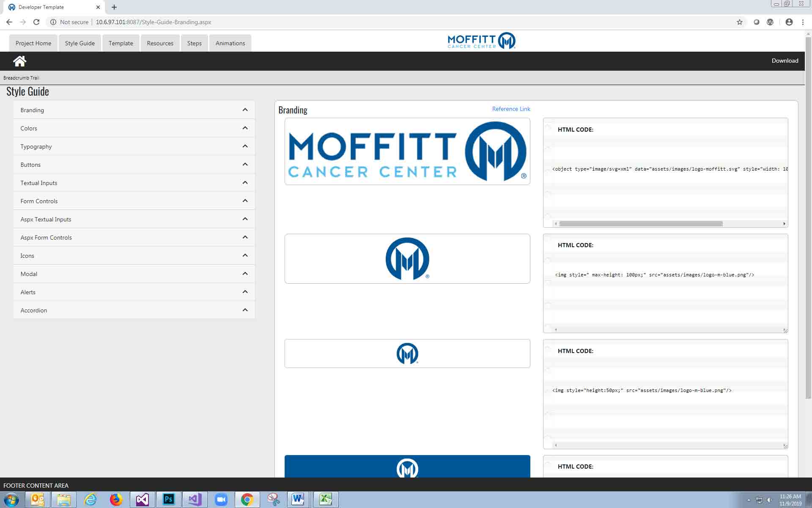This screenshot has width=812, height=508.
Task: Expand the Icons accordion item
Action: 245,256
